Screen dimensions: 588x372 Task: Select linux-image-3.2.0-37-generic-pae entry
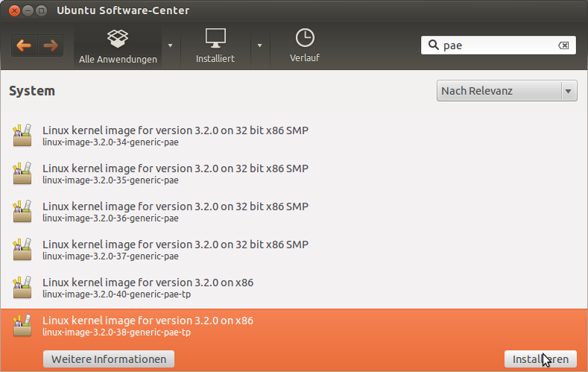coord(294,250)
